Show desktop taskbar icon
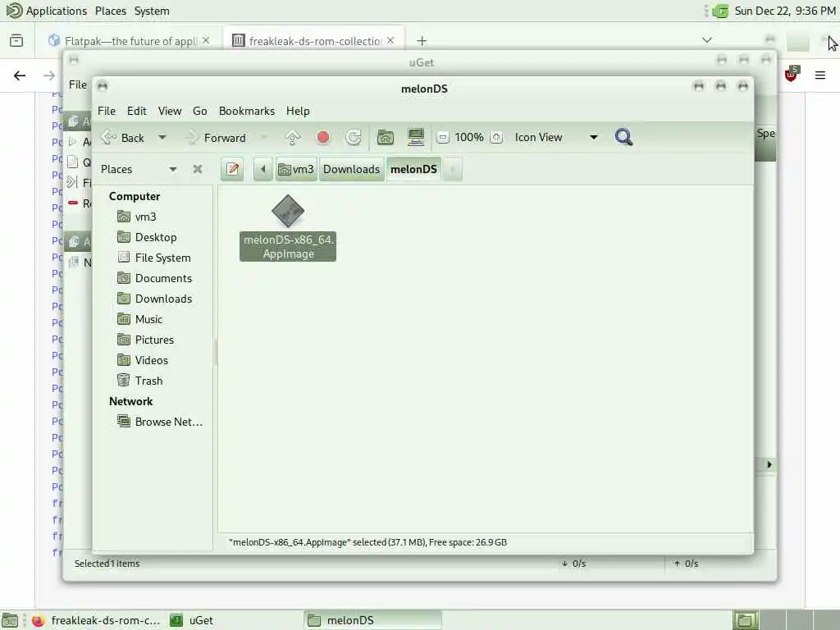The image size is (840, 630). [x=10, y=620]
